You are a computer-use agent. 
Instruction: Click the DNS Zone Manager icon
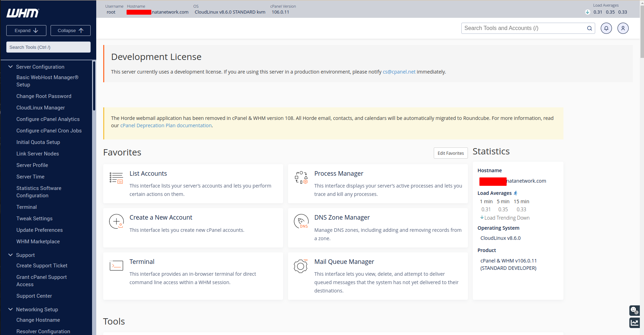point(301,221)
